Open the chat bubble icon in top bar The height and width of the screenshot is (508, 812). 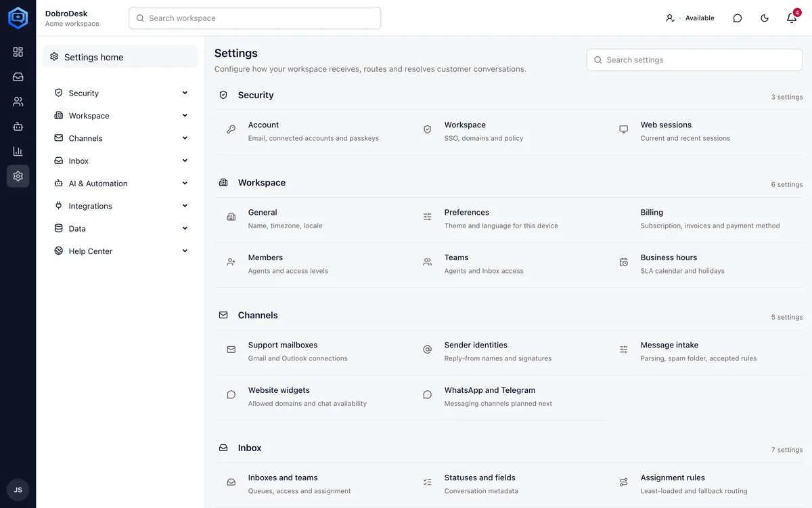tap(738, 18)
